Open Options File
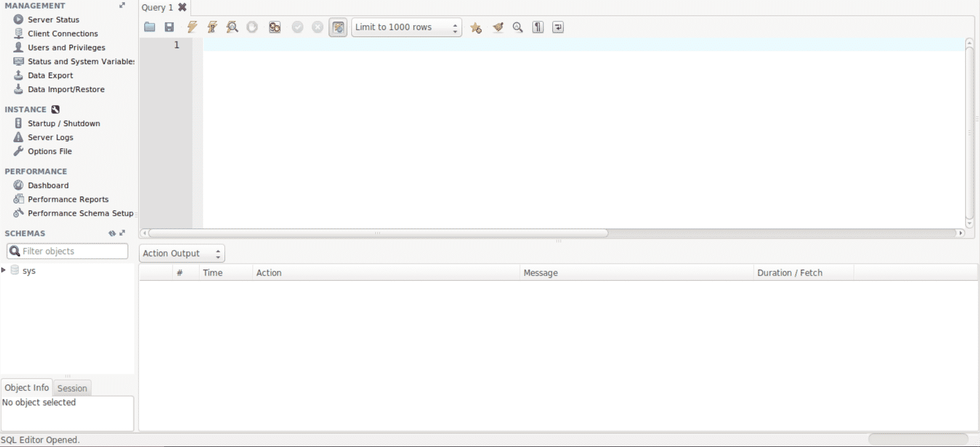This screenshot has width=980, height=447. pos(50,151)
